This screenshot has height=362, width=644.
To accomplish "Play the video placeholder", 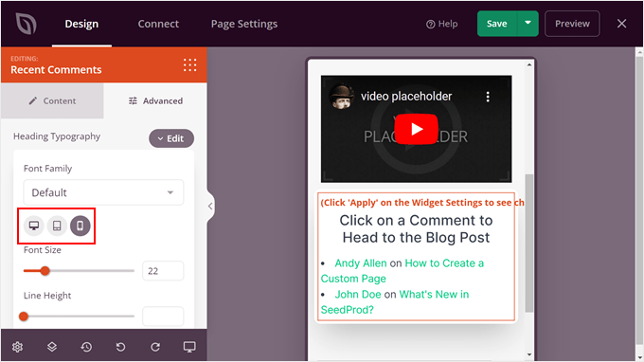I will click(416, 129).
